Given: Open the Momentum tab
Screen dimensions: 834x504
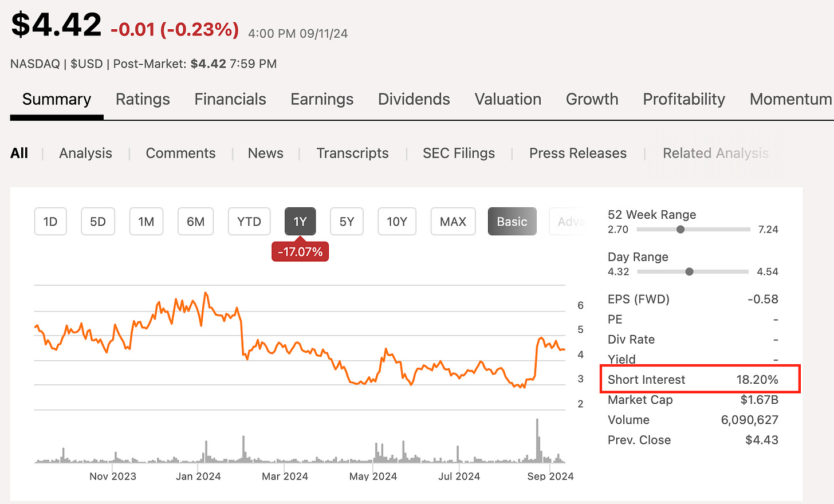Looking at the screenshot, I should [x=791, y=100].
